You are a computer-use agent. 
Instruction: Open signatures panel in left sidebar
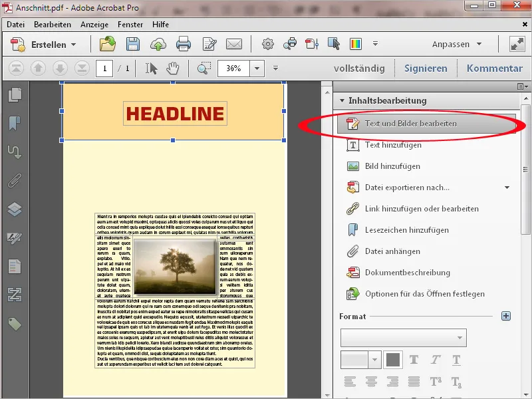(15, 238)
